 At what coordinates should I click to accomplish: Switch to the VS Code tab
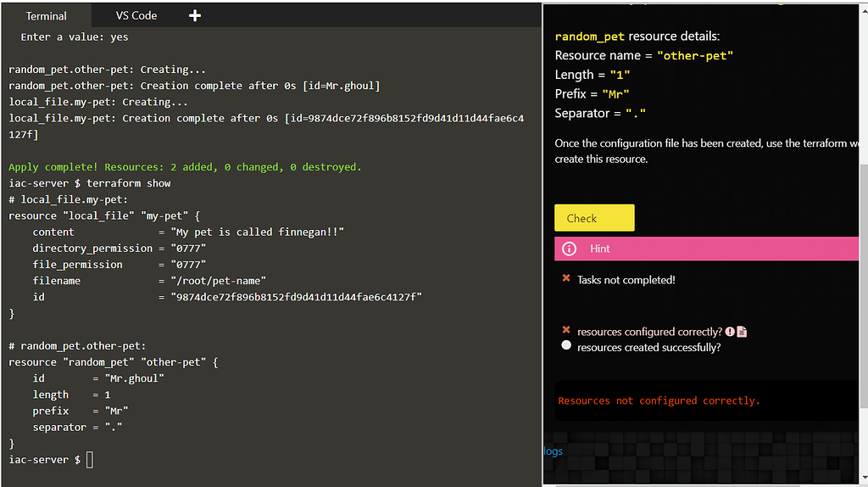click(136, 15)
